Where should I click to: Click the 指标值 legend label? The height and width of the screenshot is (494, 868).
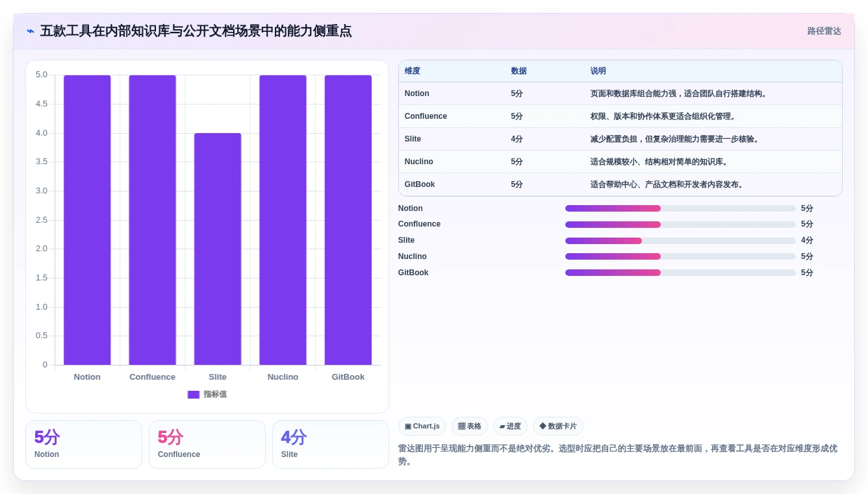click(215, 394)
